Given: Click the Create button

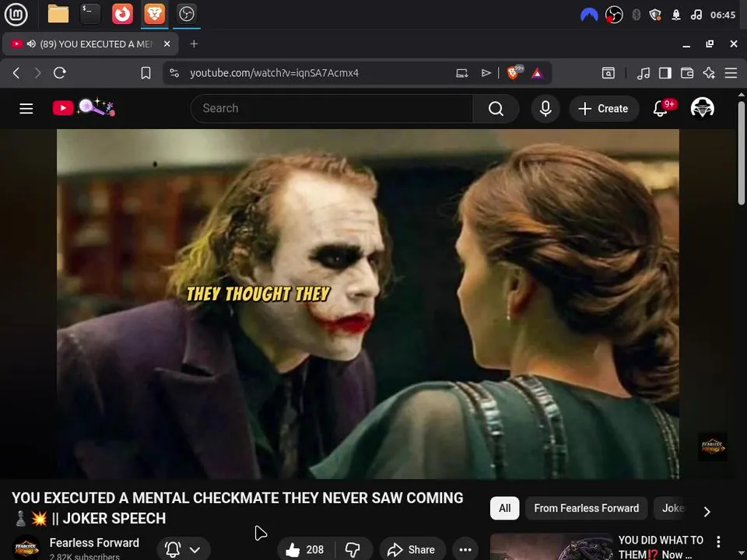Looking at the screenshot, I should (604, 109).
